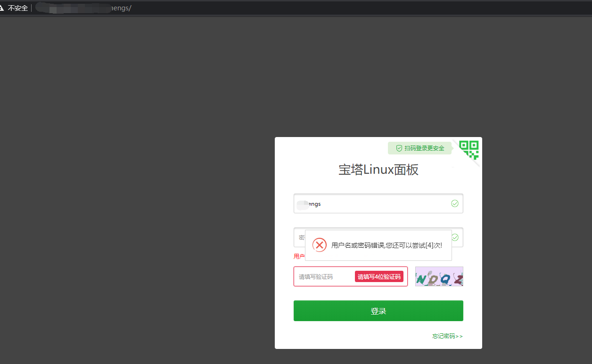Image resolution: width=592 pixels, height=364 pixels.
Task: Click the 请填写4位验证码 warning label
Action: [x=379, y=277]
